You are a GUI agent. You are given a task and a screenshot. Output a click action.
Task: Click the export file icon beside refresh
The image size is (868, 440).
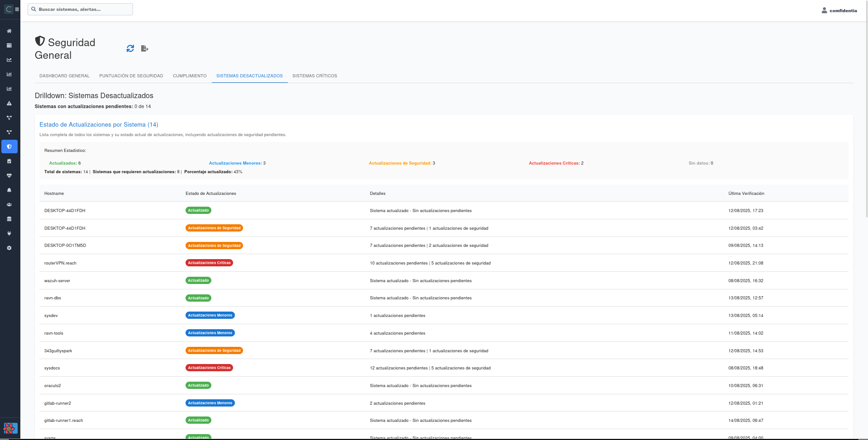144,48
